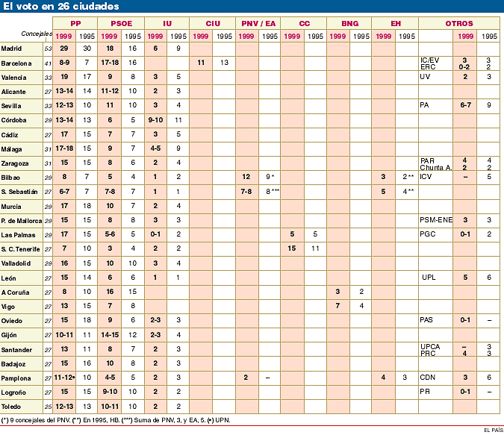Click the 'Concejales' header label

click(x=37, y=34)
